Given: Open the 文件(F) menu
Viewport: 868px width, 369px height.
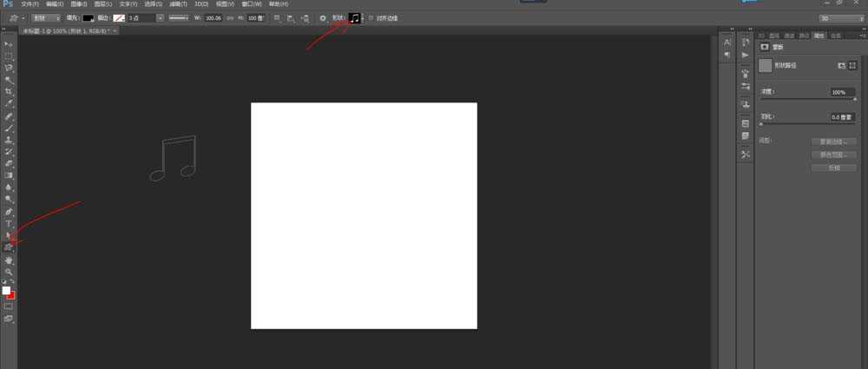Looking at the screenshot, I should pyautogui.click(x=30, y=3).
